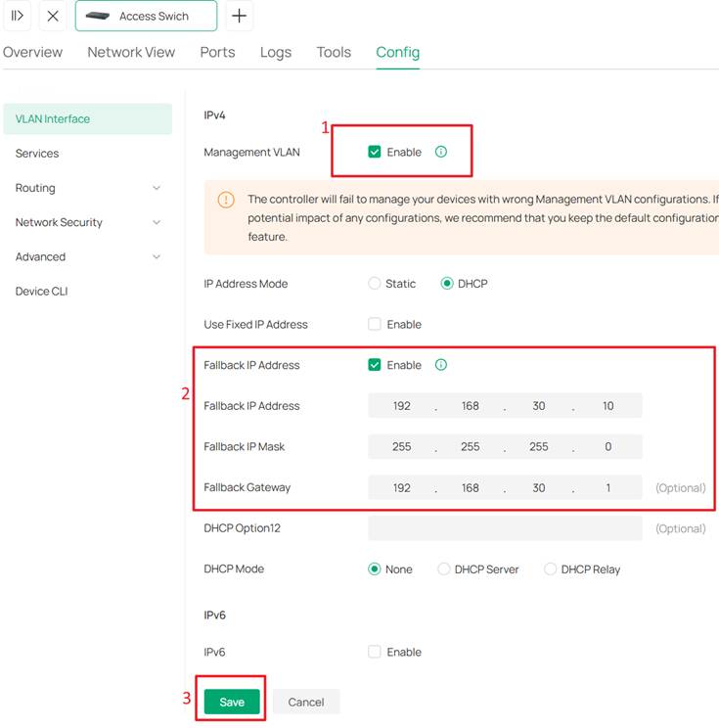Switch to Network View tab
This screenshot has height=728, width=719.
click(x=131, y=52)
